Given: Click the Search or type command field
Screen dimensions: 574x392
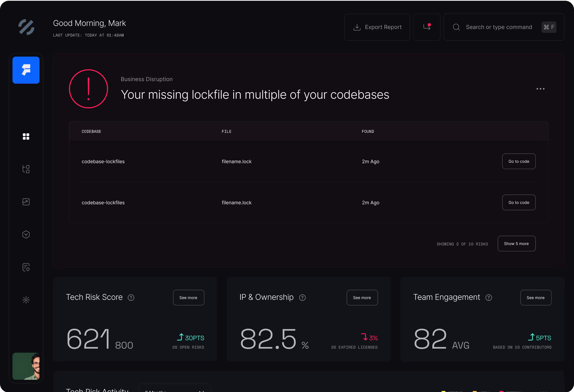Looking at the screenshot, I should pyautogui.click(x=499, y=27).
